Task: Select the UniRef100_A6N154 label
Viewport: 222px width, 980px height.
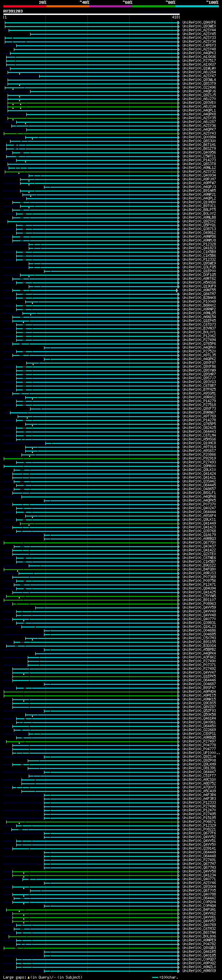Action: click(x=199, y=317)
